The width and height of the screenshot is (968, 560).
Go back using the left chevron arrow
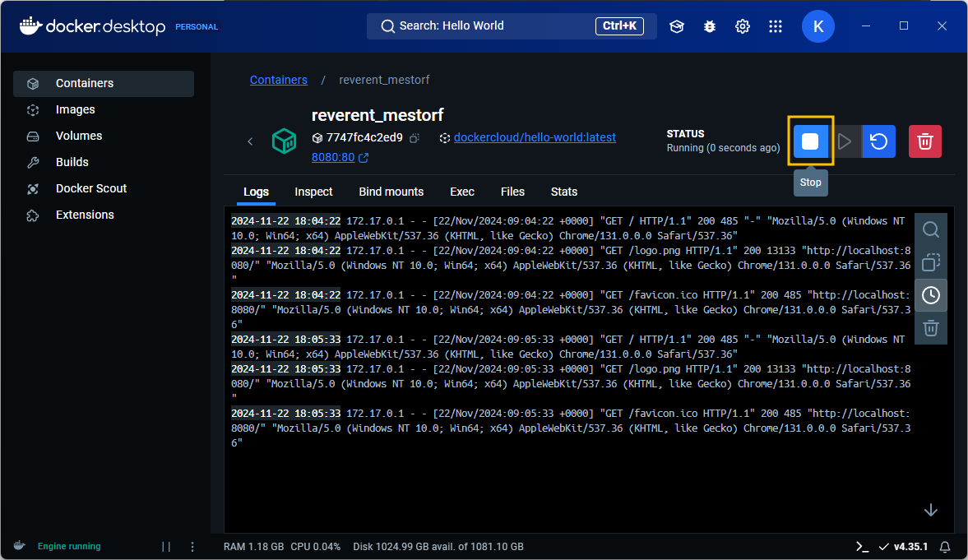pos(250,141)
